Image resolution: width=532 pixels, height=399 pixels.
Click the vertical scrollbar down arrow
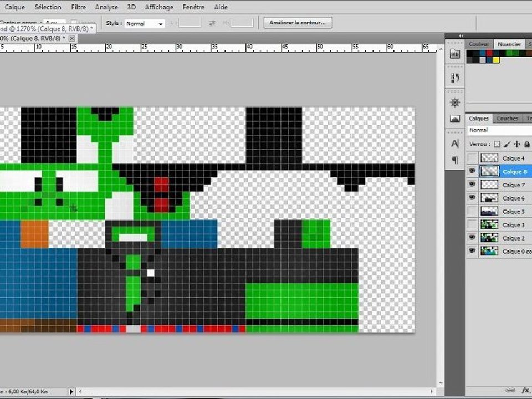click(x=441, y=383)
